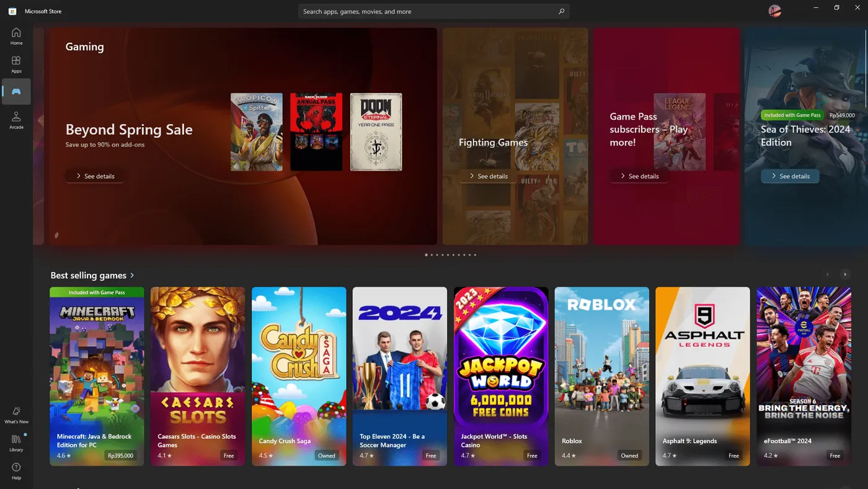868x489 pixels.
Task: Open Caesars Slots Casino game card
Action: (x=198, y=376)
